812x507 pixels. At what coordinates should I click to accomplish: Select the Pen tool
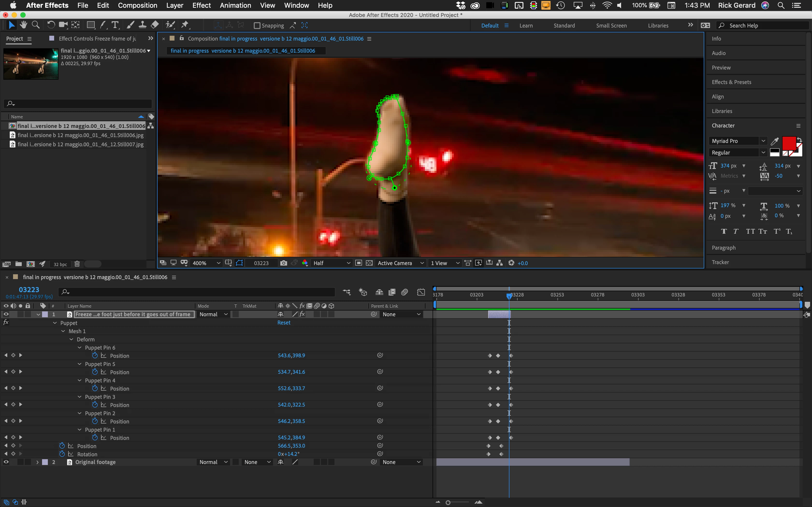click(x=103, y=25)
